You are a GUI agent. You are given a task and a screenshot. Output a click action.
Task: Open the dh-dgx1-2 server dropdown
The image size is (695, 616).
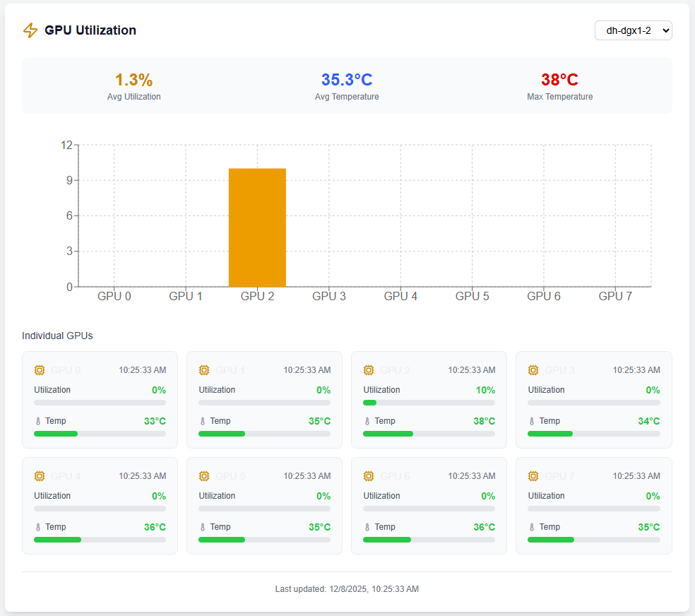tap(633, 30)
